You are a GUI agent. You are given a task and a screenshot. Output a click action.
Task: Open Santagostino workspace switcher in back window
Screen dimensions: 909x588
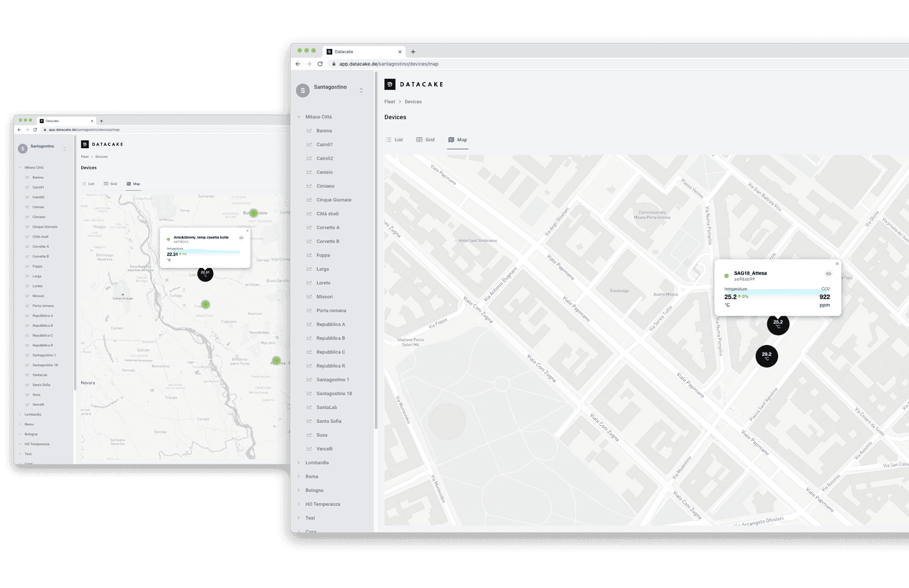tap(64, 148)
